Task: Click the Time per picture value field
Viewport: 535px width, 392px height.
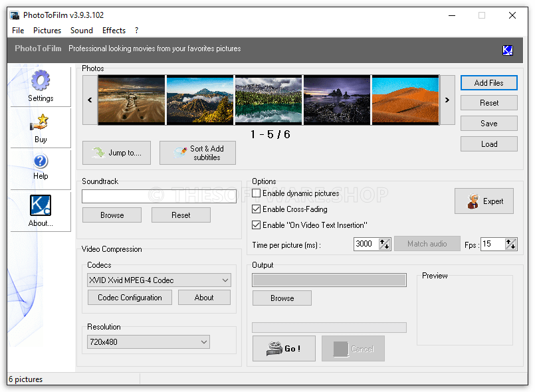Action: (366, 244)
